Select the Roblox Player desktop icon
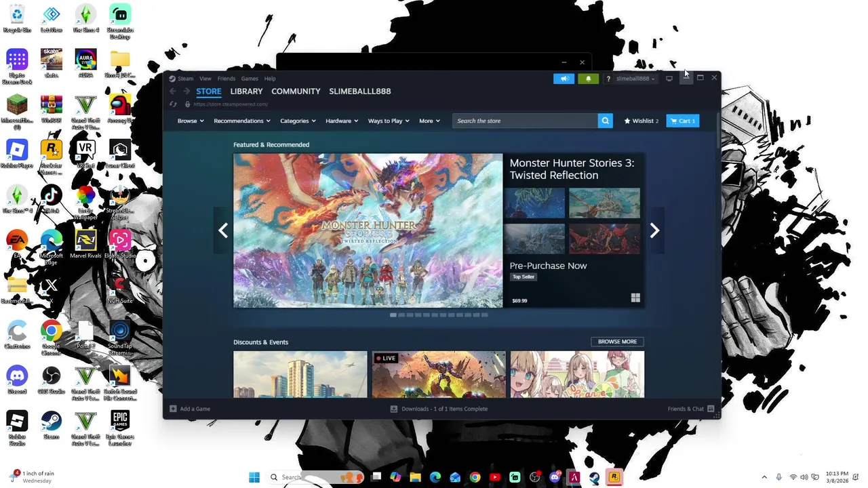Viewport: 868px width, 488px height. tap(17, 154)
